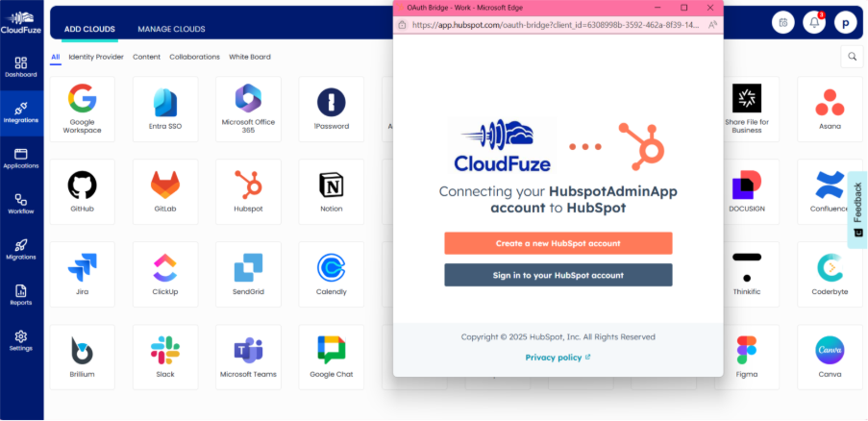Click the site info lock icon in popup

[402, 24]
